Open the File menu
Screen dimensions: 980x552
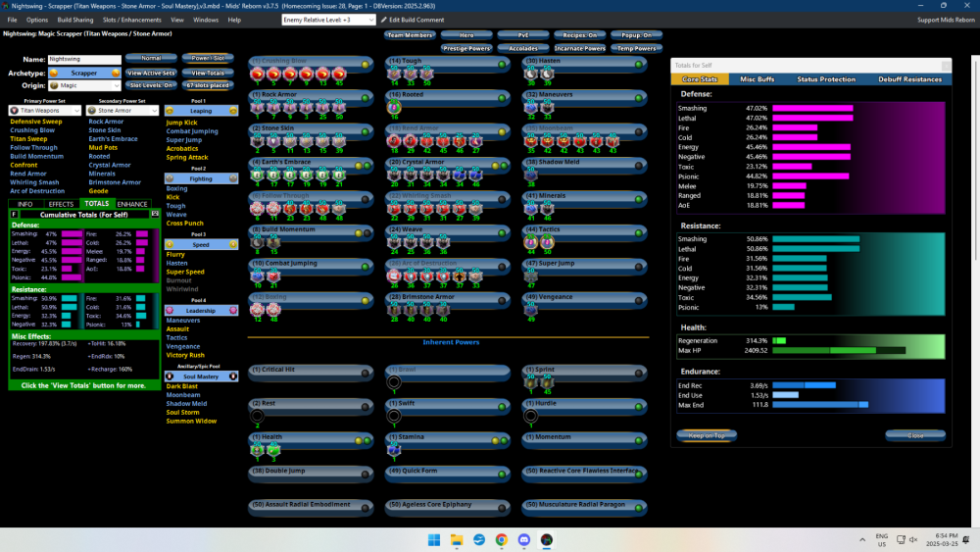tap(12, 20)
